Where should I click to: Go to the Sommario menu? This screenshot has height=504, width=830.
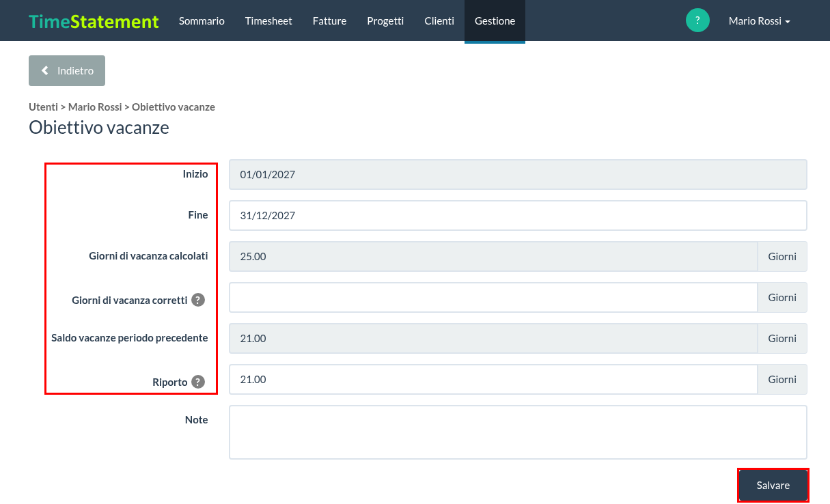[x=202, y=20]
